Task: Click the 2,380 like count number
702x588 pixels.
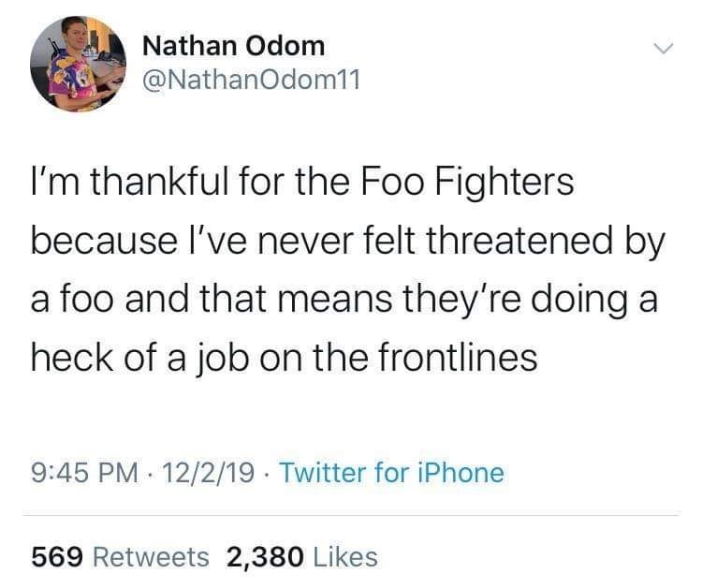Action: [265, 557]
